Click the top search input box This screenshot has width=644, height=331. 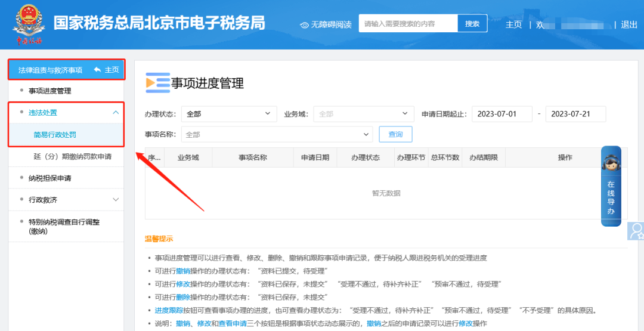[x=408, y=24]
